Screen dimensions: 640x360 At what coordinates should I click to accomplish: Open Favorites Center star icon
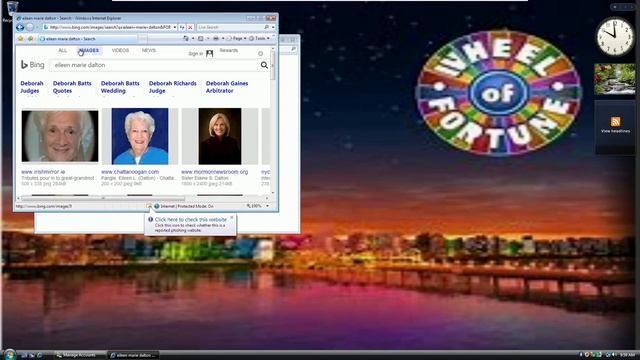point(21,39)
